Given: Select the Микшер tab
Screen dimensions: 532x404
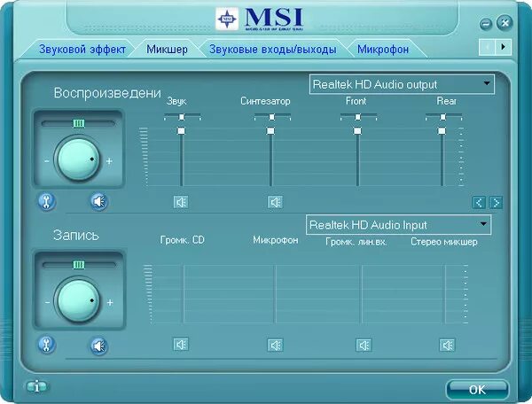Looking at the screenshot, I should [x=167, y=50].
